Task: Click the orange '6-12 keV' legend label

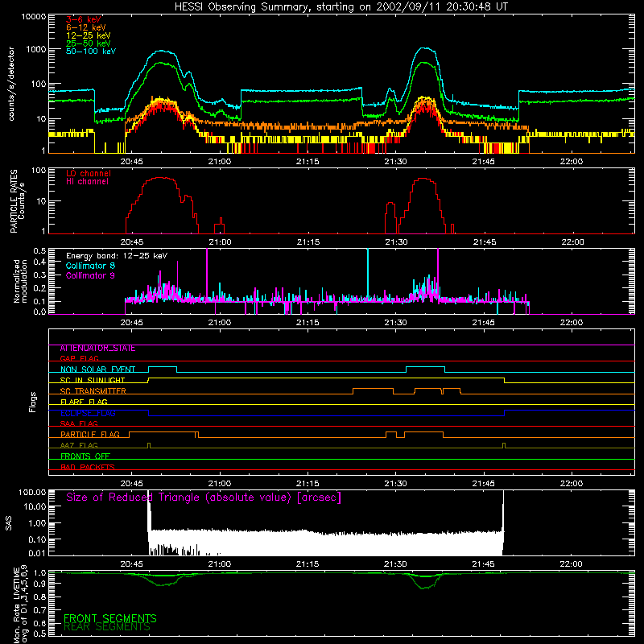Action: click(x=86, y=27)
